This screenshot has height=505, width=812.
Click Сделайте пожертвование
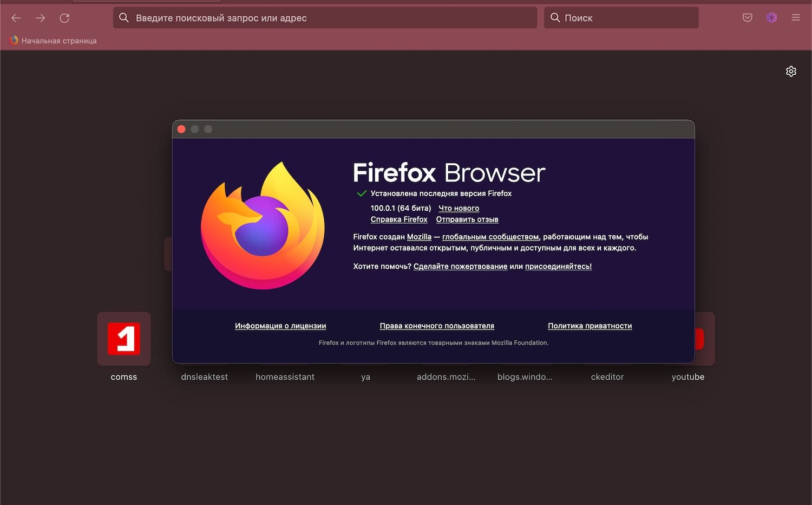(460, 266)
